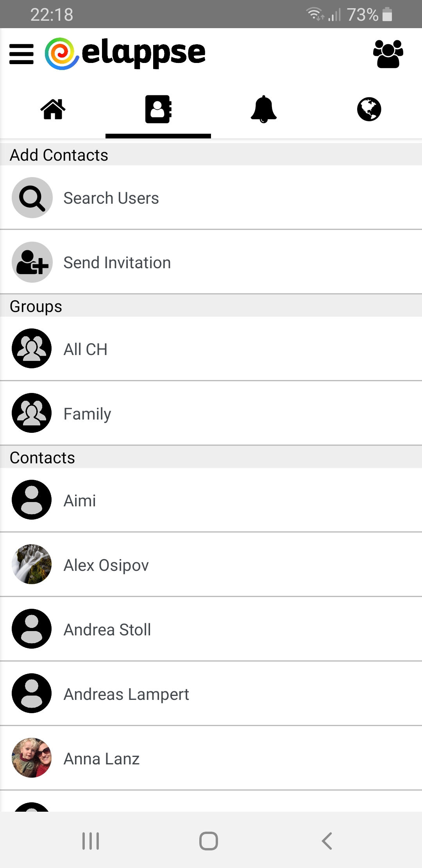
Task: Tap the All CH group avatar icon
Action: point(32,348)
